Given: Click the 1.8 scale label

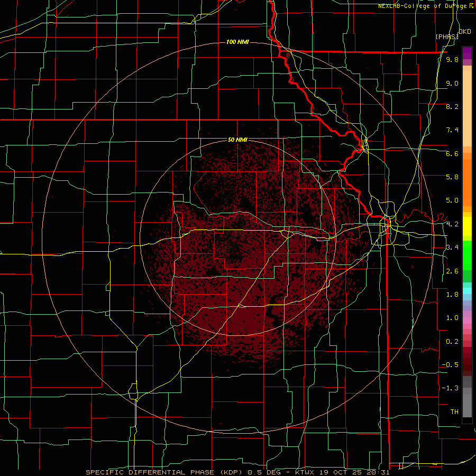Looking at the screenshot, I should 452,295.
